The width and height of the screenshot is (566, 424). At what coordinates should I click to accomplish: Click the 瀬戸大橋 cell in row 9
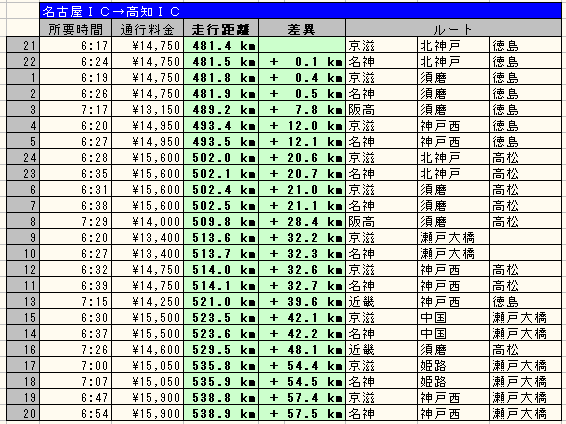(x=453, y=237)
